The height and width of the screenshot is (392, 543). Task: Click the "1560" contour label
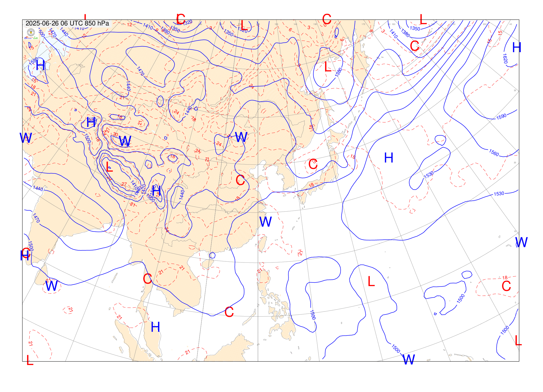pyautogui.click(x=494, y=153)
